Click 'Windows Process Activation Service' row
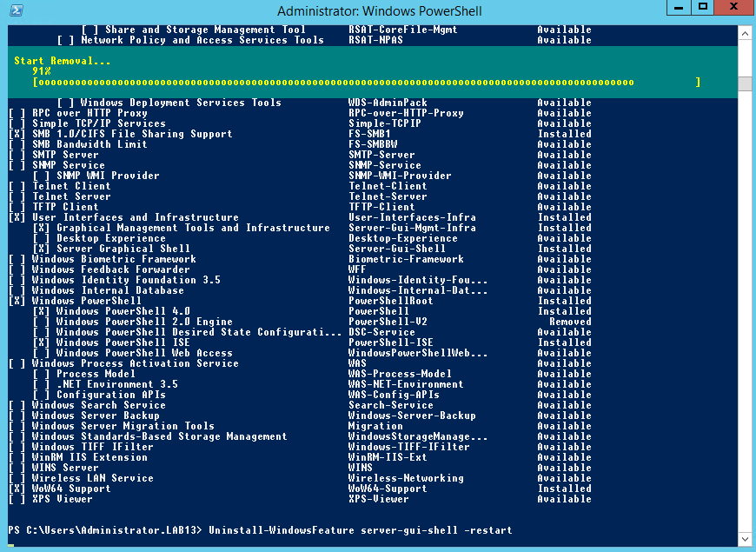 300,363
